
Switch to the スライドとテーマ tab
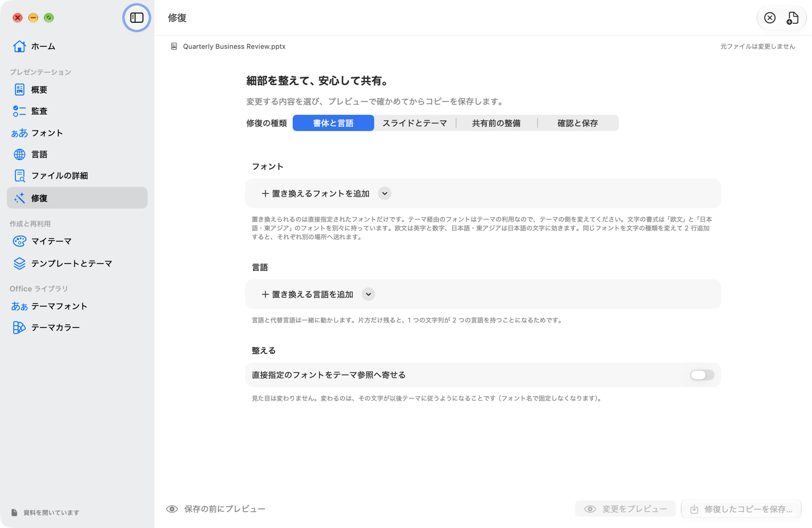tap(415, 123)
